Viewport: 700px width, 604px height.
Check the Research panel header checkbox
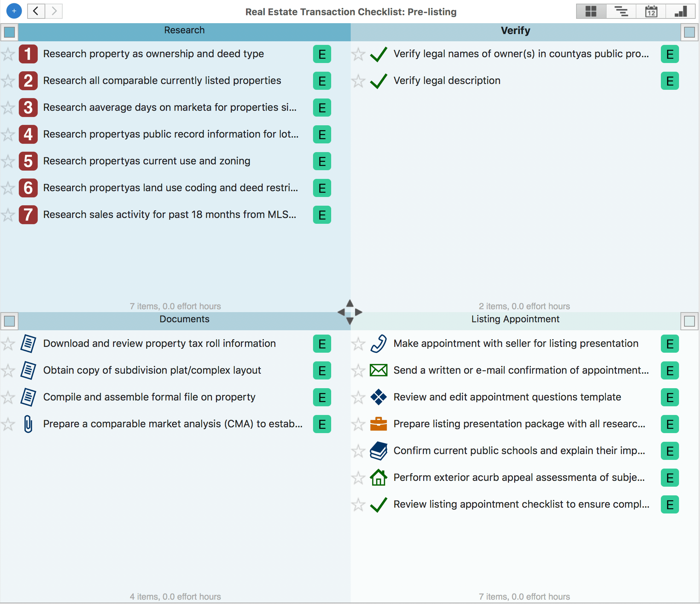pyautogui.click(x=9, y=32)
